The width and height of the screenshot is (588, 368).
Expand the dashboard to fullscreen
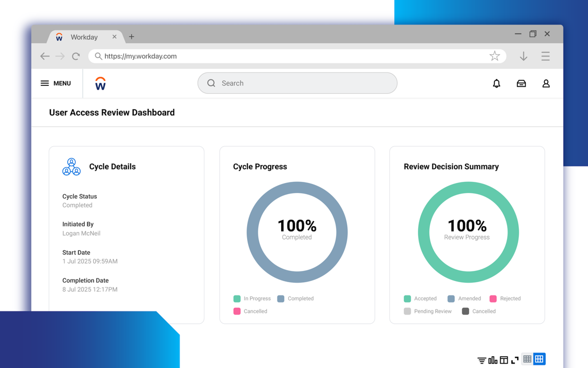[515, 361]
